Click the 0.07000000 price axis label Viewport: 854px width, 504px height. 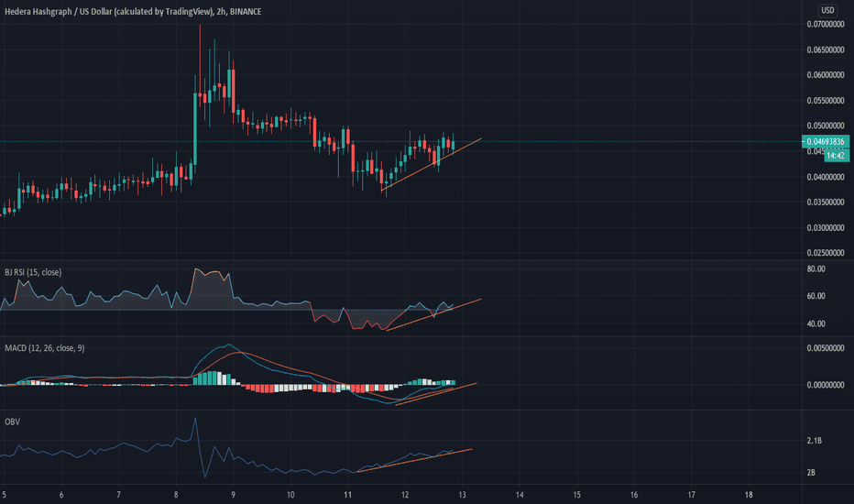pos(825,24)
